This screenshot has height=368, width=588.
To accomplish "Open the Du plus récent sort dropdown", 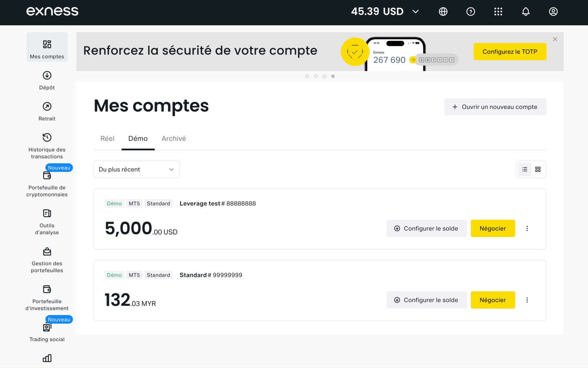I will [137, 169].
